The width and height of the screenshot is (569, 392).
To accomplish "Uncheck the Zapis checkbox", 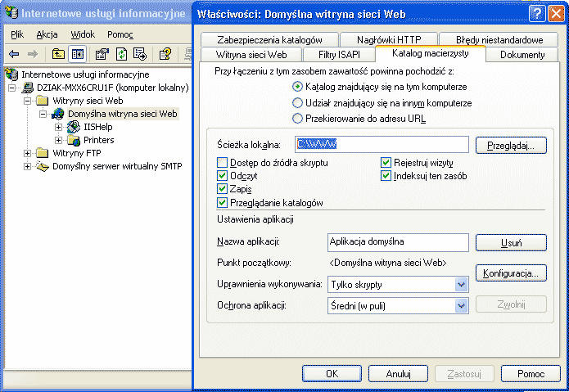I will [222, 189].
